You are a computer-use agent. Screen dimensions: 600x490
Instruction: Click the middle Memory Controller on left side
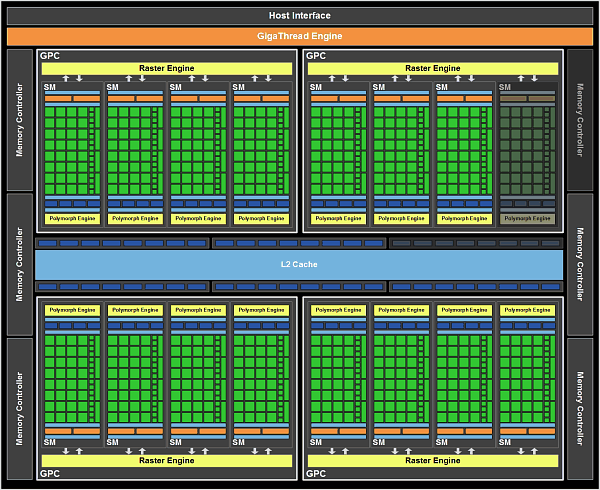(18, 264)
